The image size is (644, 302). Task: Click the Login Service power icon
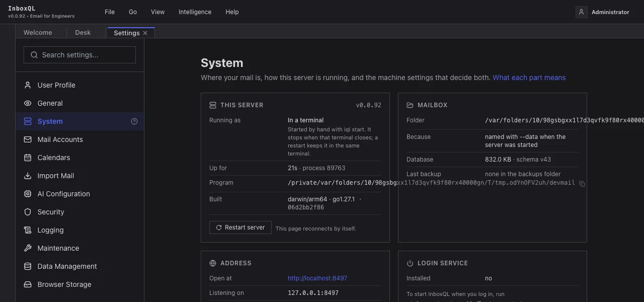pyautogui.click(x=410, y=263)
